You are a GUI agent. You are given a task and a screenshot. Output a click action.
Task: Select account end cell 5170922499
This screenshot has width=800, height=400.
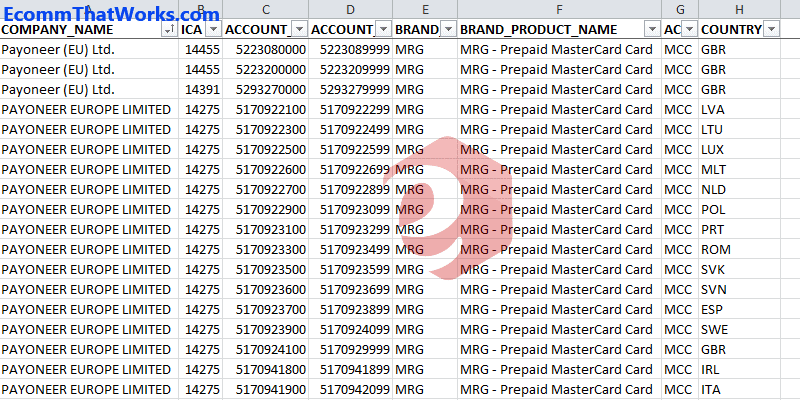coord(351,130)
